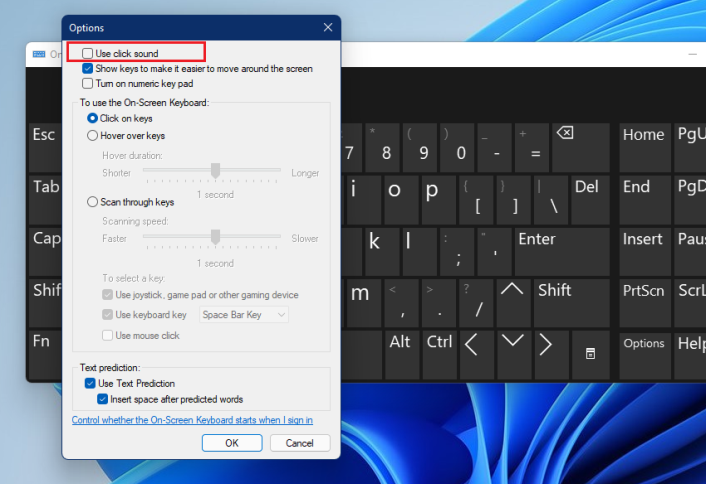Open the Space Bar Key dropdown
The width and height of the screenshot is (706, 484).
244,315
